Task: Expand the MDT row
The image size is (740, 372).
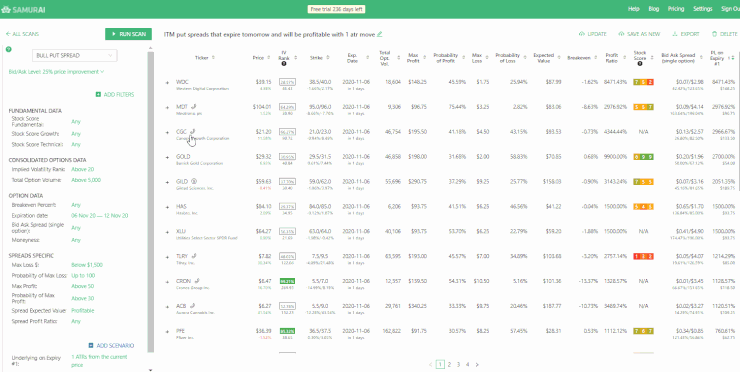Action: [x=167, y=108]
